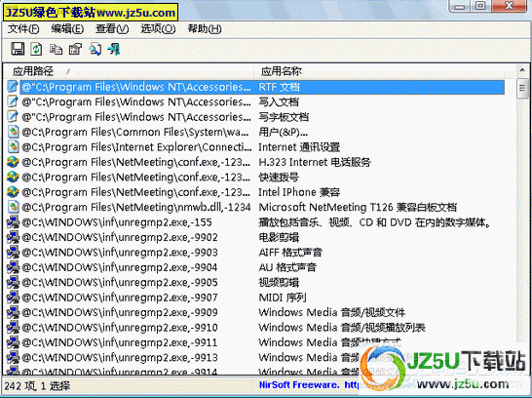This screenshot has width=532, height=398.
Task: Click the icon of the unregmp2.exe,-155 row
Action: [x=13, y=222]
